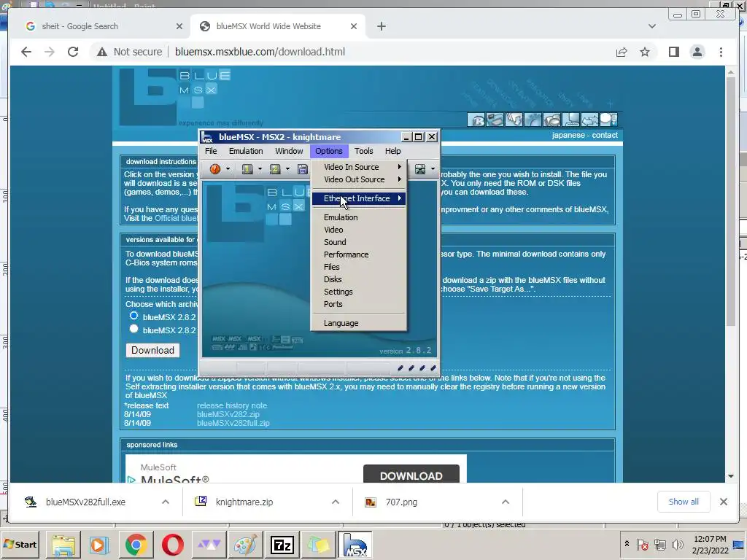Click the blueMSX taskbar icon

point(355,545)
